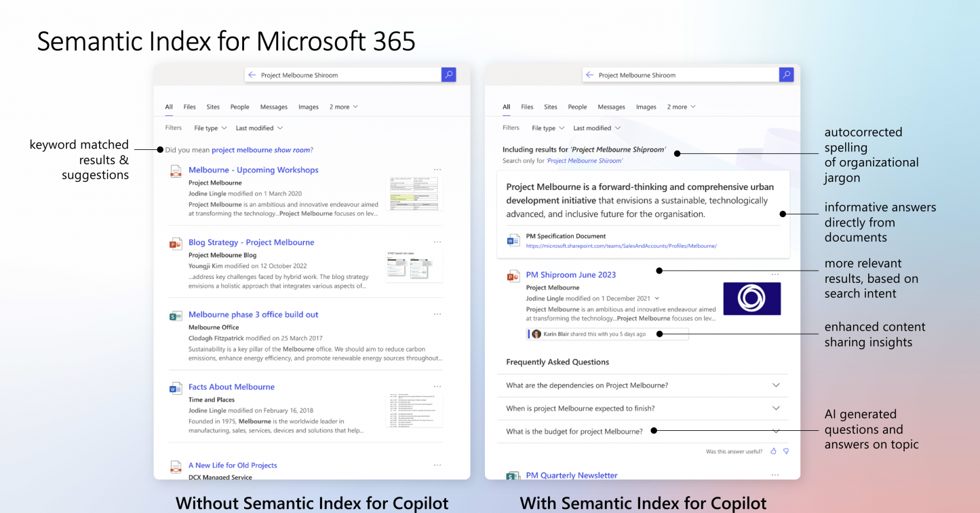
Task: Open Last modified filter dropdown in right panel
Action: point(597,128)
